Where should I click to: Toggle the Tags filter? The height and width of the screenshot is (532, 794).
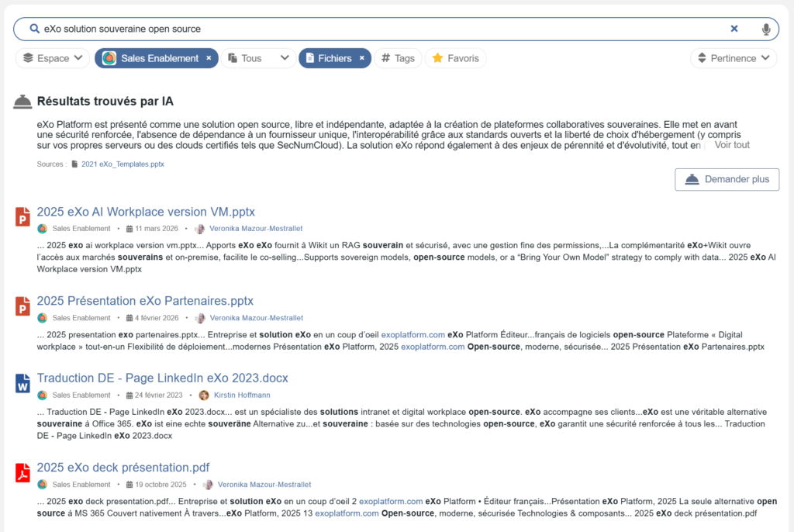398,58
